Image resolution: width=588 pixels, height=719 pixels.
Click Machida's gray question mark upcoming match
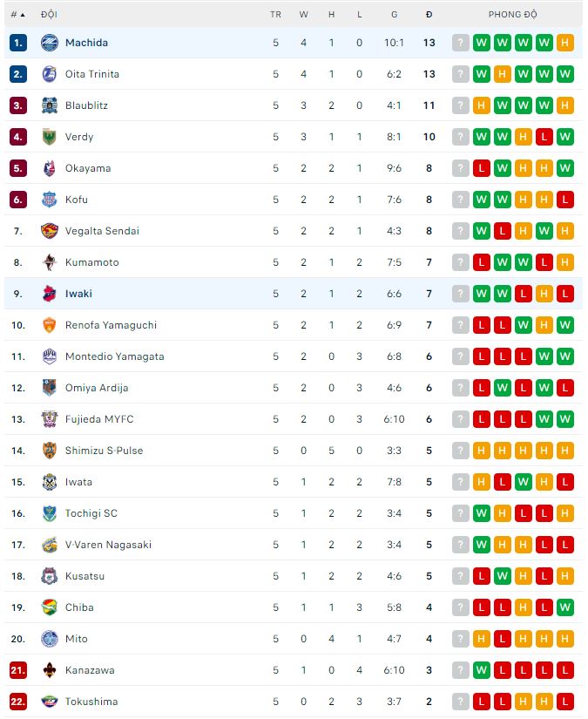461,43
